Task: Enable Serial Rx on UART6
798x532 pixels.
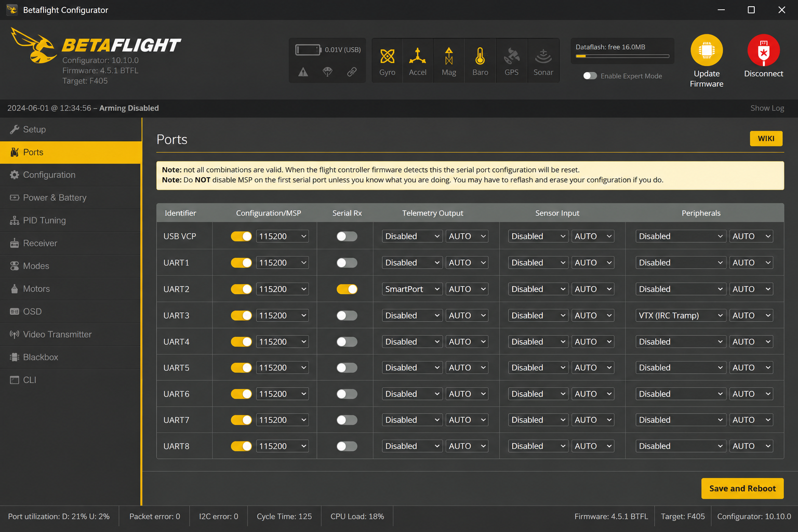Action: 347,394
